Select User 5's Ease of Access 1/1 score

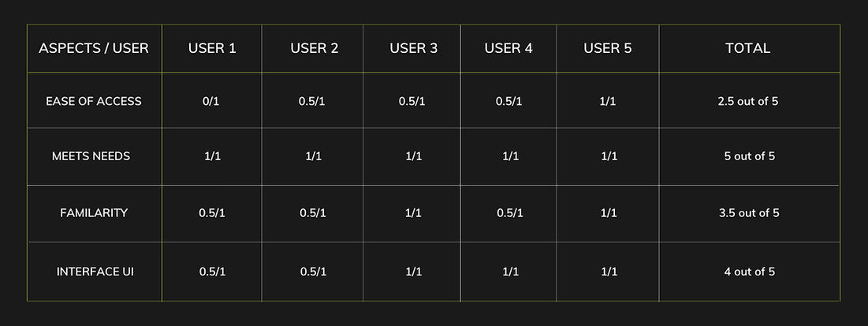[609, 101]
